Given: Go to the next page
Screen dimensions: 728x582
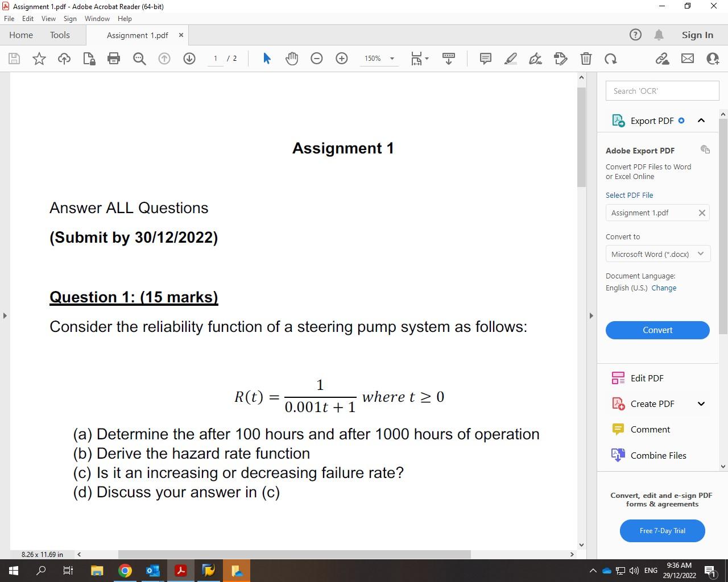Looking at the screenshot, I should 189,59.
